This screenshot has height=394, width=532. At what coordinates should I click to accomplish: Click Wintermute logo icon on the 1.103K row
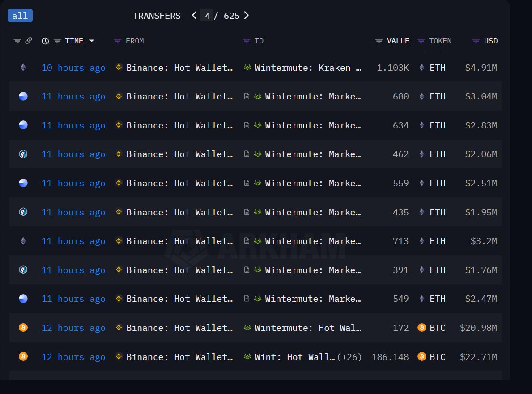click(x=247, y=68)
